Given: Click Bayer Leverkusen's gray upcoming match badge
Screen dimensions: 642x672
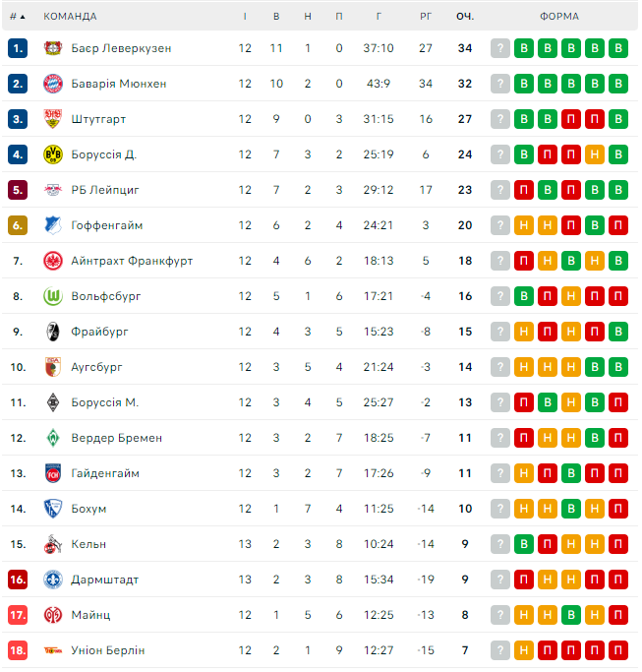Looking at the screenshot, I should click(500, 48).
